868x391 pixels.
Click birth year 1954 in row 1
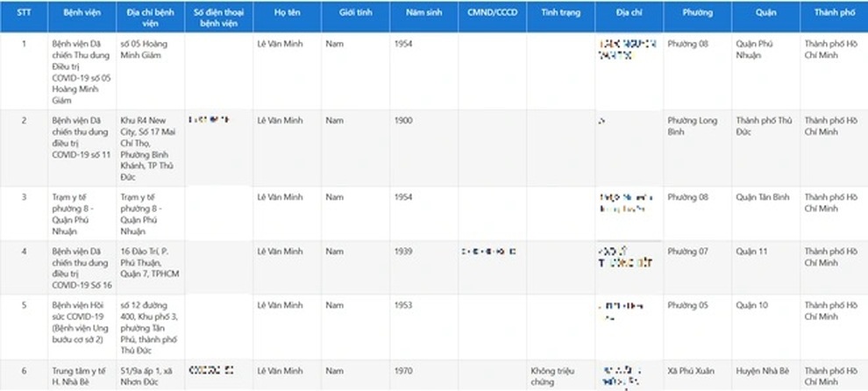403,44
